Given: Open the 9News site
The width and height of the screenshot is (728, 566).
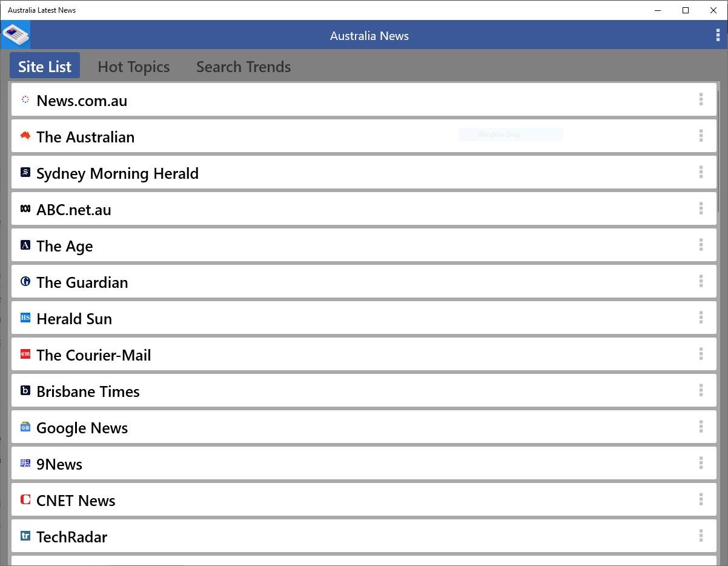Looking at the screenshot, I should point(363,463).
